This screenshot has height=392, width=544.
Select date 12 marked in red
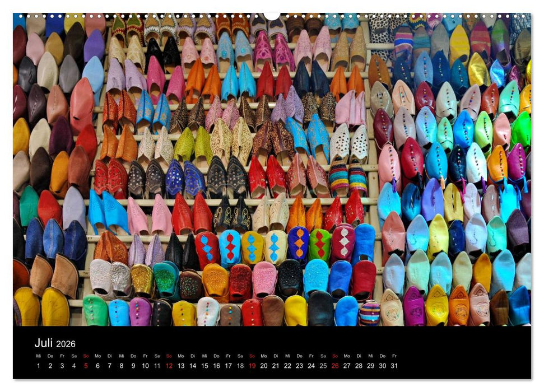[x=169, y=365]
